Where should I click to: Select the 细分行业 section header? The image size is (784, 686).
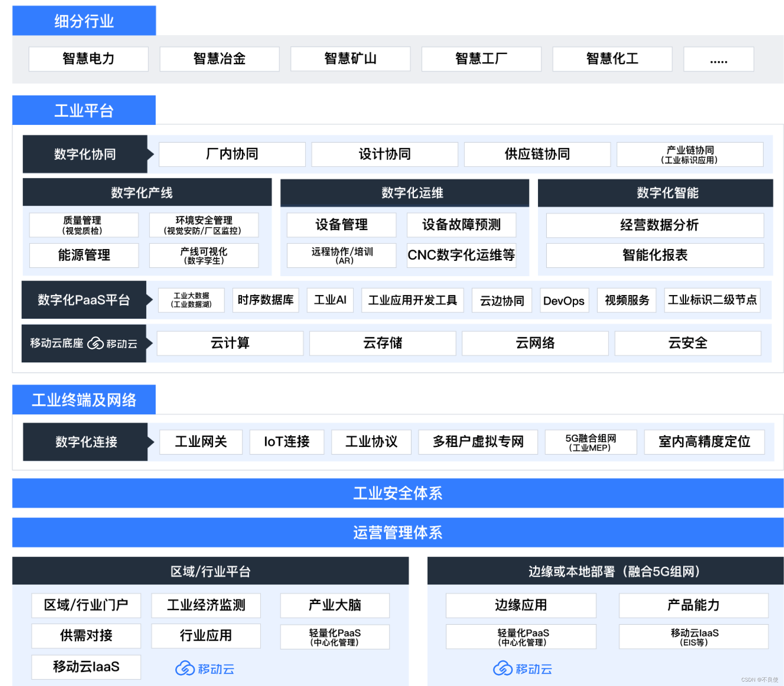[84, 21]
